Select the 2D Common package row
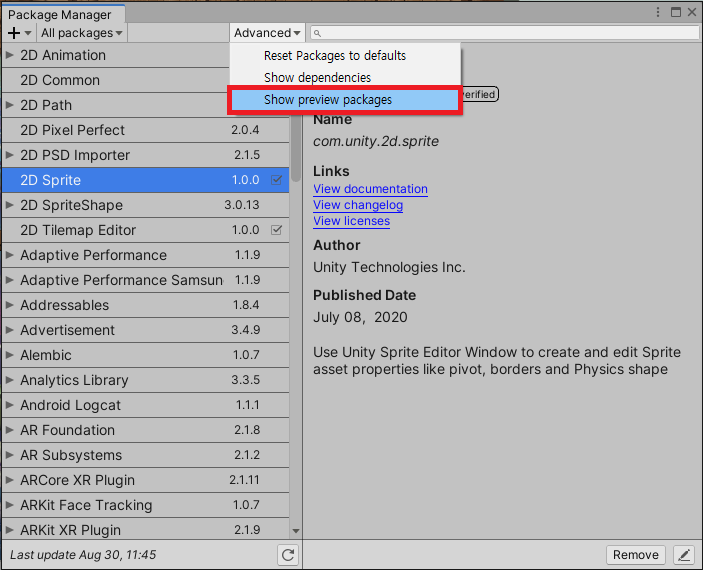This screenshot has width=703, height=570. click(x=116, y=80)
